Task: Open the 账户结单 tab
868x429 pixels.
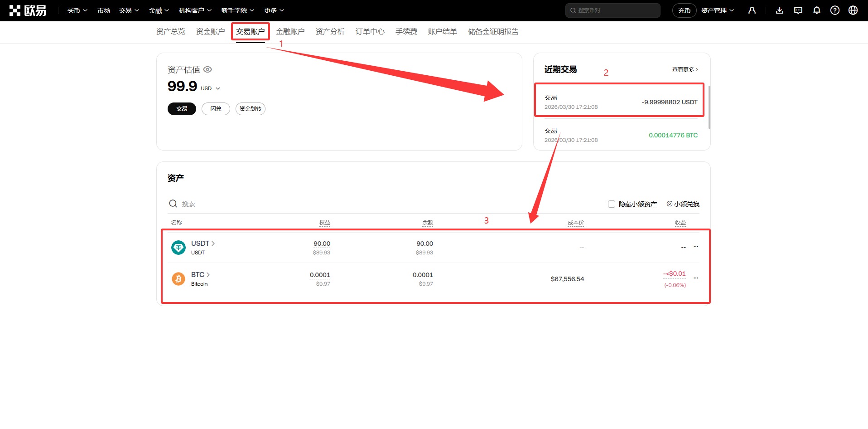Action: [x=443, y=32]
